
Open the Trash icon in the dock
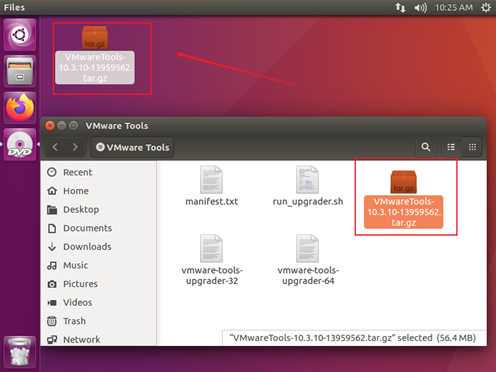(20, 352)
